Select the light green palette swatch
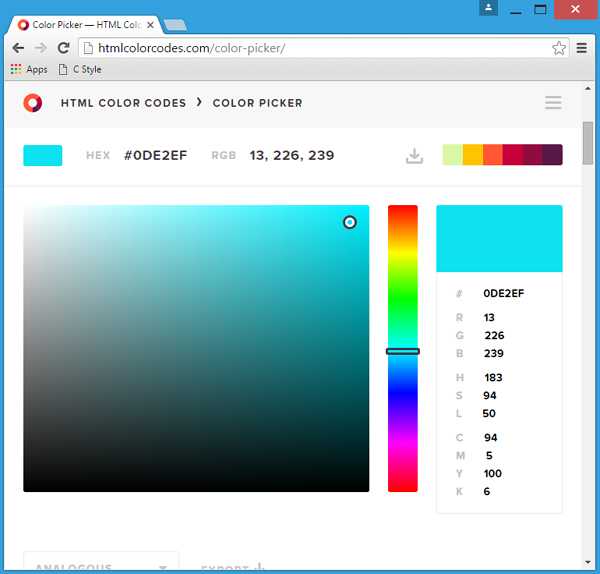 (x=452, y=155)
